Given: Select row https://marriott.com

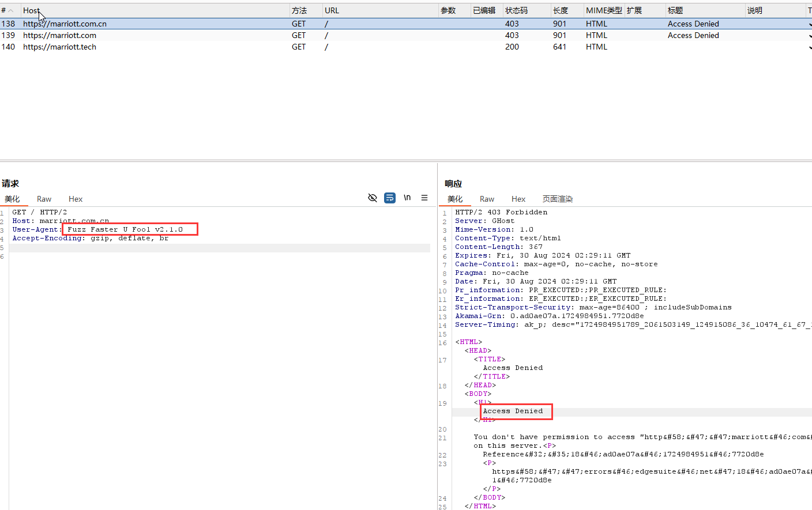Looking at the screenshot, I should click(406, 35).
